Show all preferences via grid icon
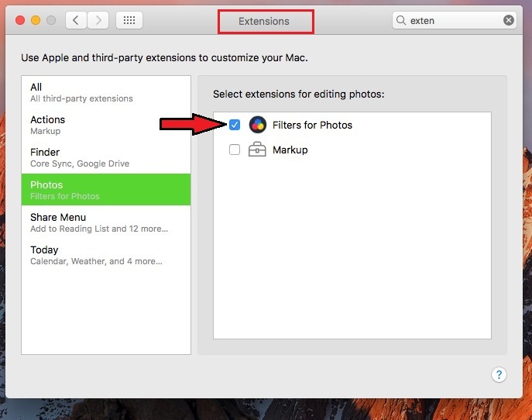 click(x=129, y=20)
